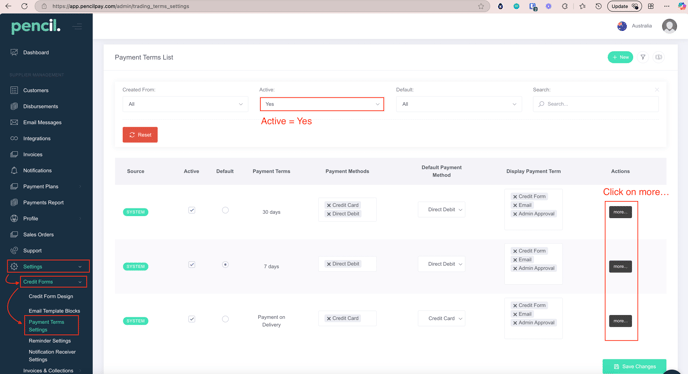
Task: Click more button on 7 days row
Action: click(620, 266)
